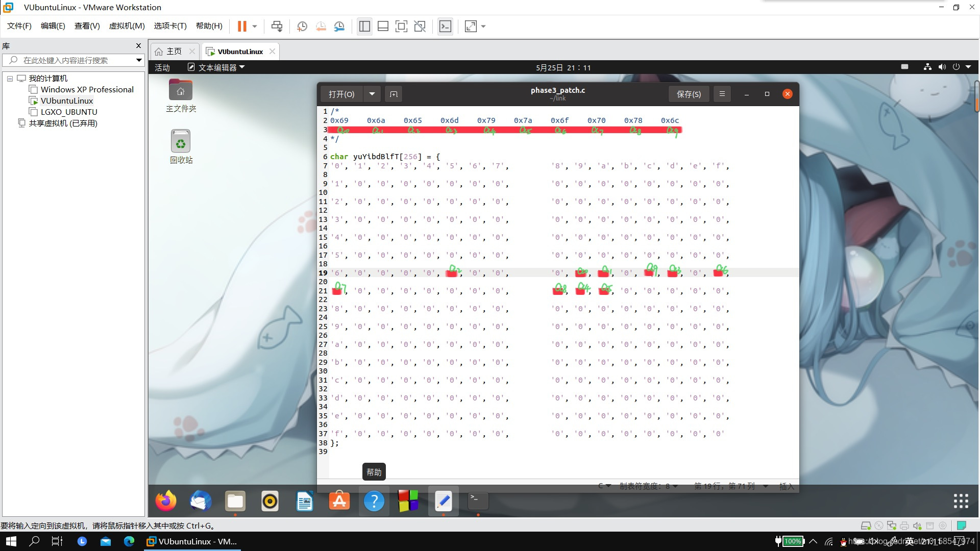Open the library search dropdown arrow
Image resolution: width=980 pixels, height=551 pixels.
[x=138, y=60]
